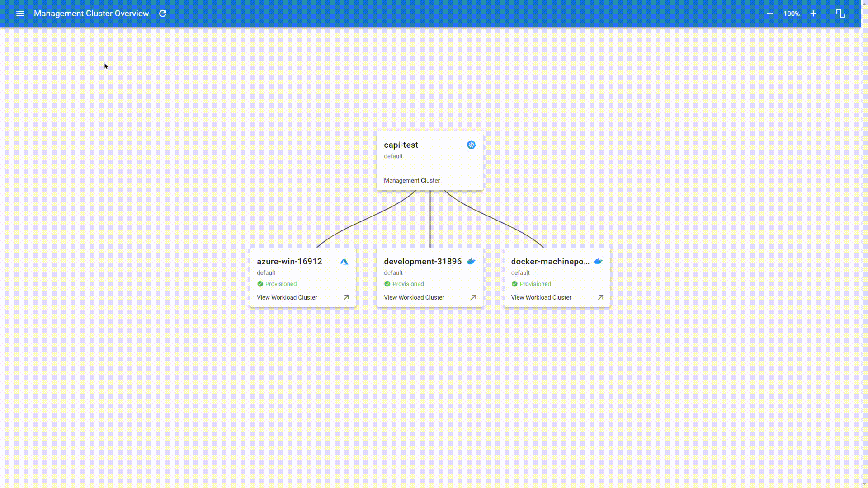Expand the capi-test management cluster node
Screen dimensions: 868x488
429,161
